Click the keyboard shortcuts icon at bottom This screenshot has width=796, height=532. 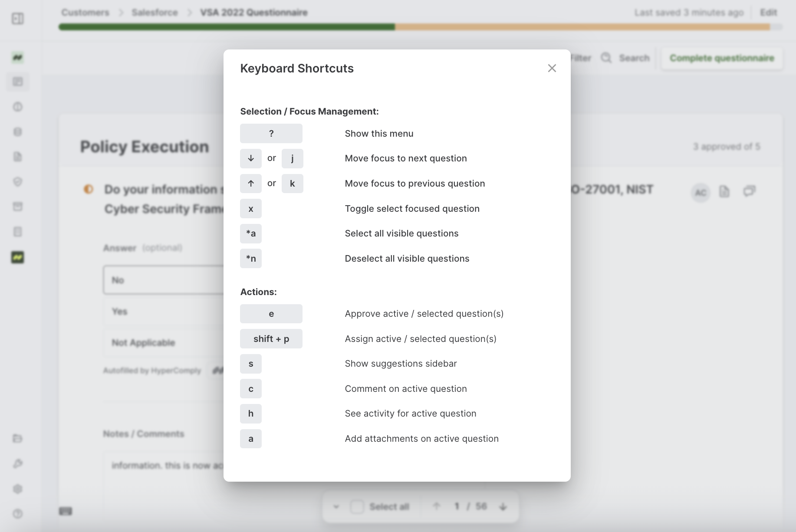click(x=66, y=511)
